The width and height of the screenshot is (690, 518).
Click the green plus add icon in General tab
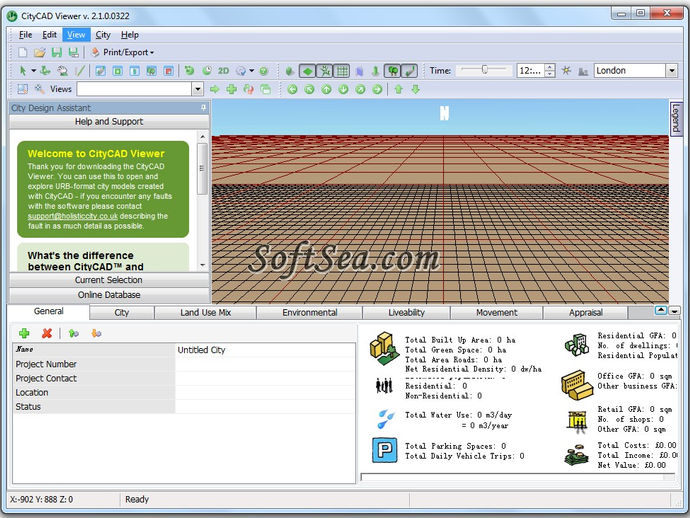[24, 333]
